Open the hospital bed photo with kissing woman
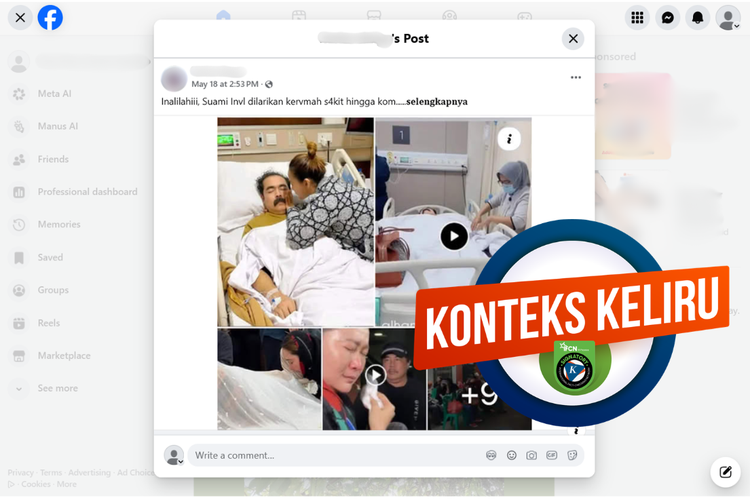 click(x=296, y=222)
